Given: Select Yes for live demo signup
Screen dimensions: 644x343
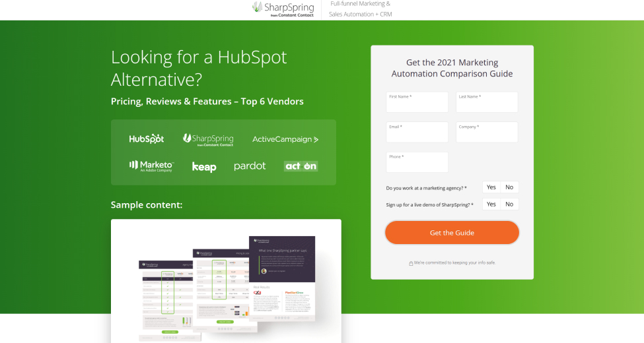Looking at the screenshot, I should pos(491,204).
